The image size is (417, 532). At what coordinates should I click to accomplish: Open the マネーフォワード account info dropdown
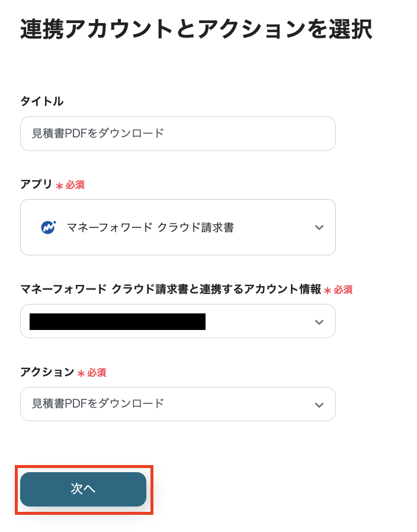[178, 321]
